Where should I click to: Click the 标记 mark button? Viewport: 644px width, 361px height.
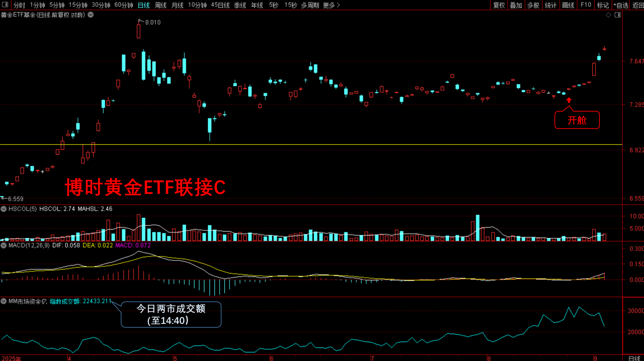coord(603,5)
